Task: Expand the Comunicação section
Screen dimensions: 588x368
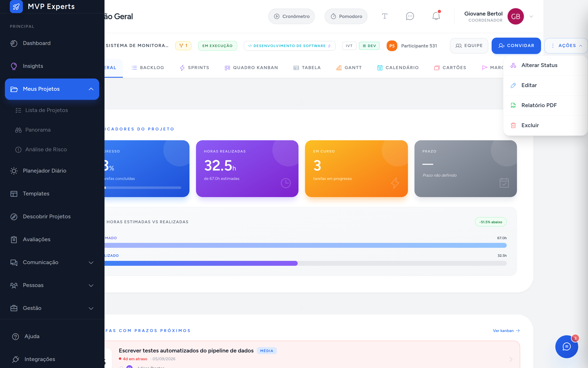Action: tap(52, 262)
